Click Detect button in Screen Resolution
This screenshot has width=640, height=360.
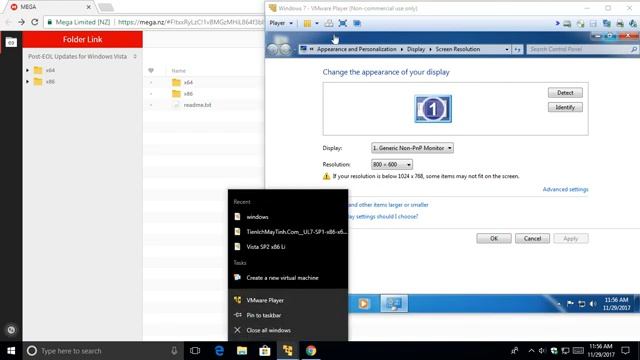tap(565, 93)
